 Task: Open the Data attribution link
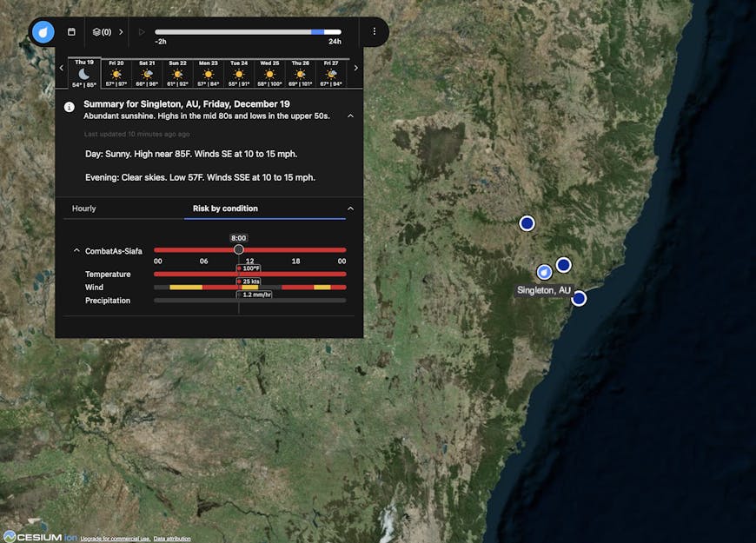point(171,538)
